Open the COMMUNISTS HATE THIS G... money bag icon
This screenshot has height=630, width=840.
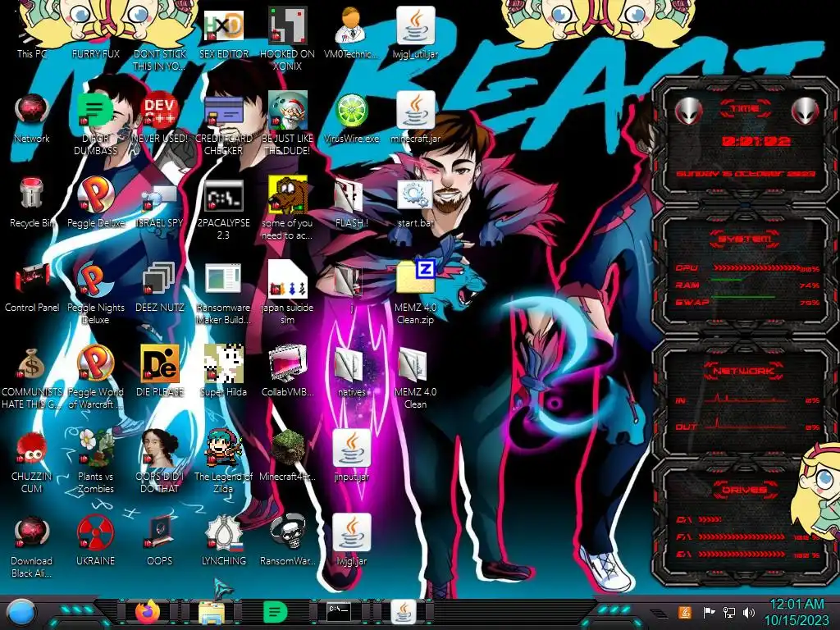click(32, 364)
